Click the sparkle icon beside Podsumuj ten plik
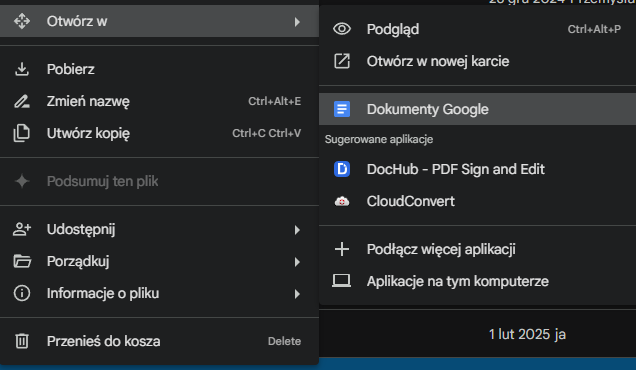Viewport: 636px width, 370px height. (x=22, y=181)
